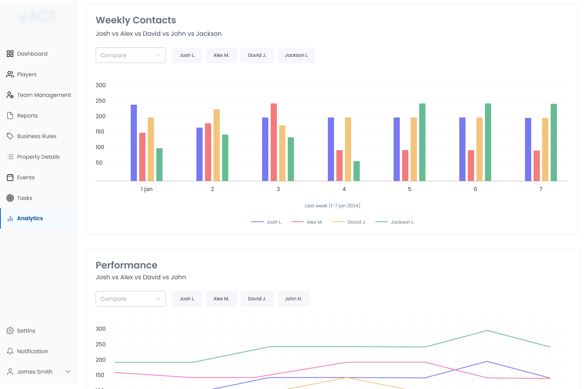The image size is (588, 389).
Task: Open Business Rules page
Action: [39, 136]
